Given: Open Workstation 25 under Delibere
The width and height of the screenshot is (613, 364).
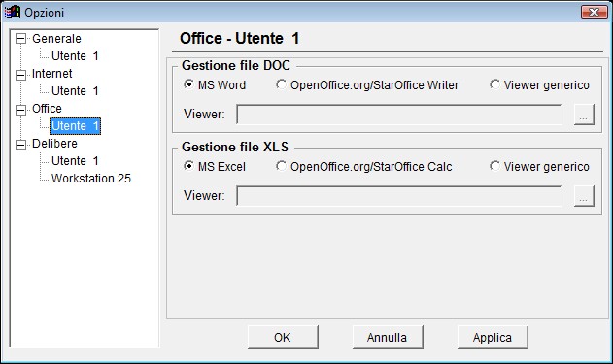Looking at the screenshot, I should pos(91,179).
